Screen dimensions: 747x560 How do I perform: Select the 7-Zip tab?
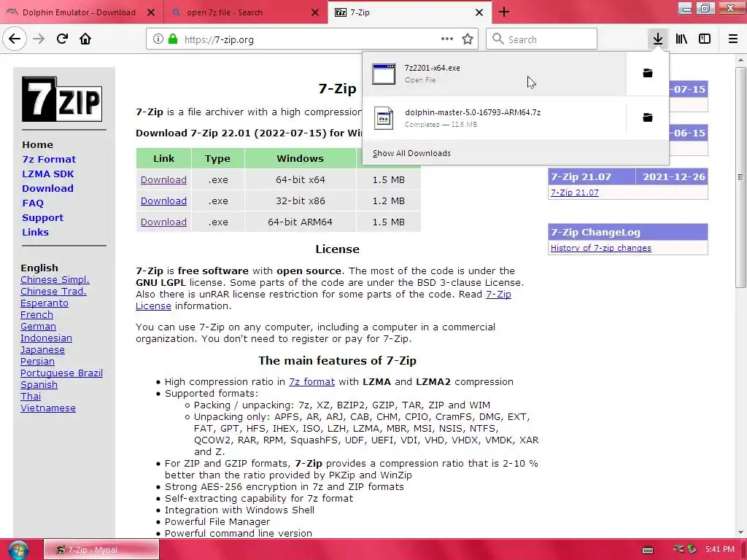point(410,12)
